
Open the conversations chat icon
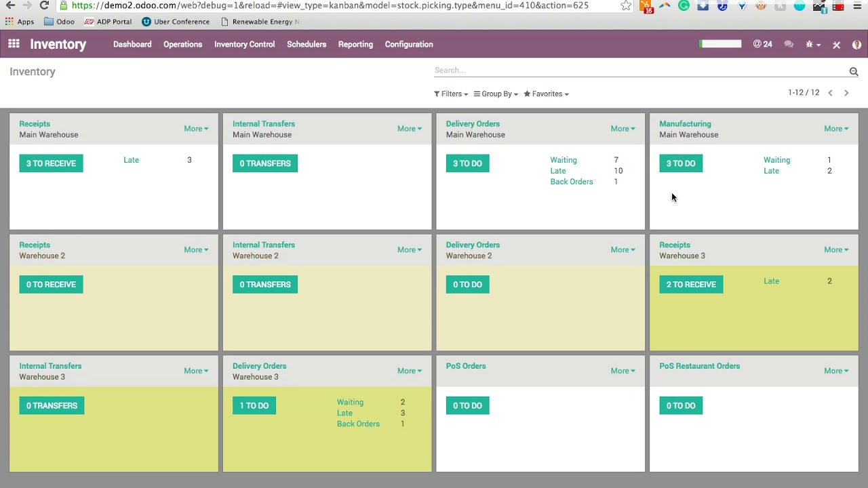pyautogui.click(x=789, y=44)
